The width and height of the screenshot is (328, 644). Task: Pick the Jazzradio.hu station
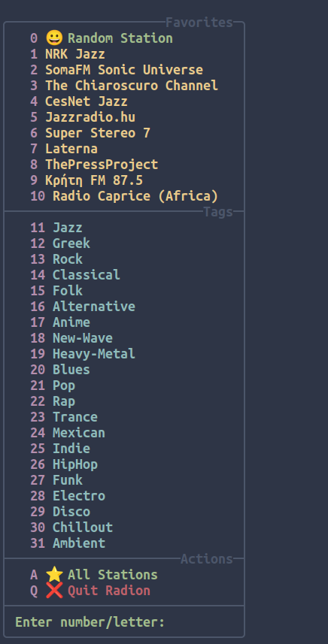(90, 117)
